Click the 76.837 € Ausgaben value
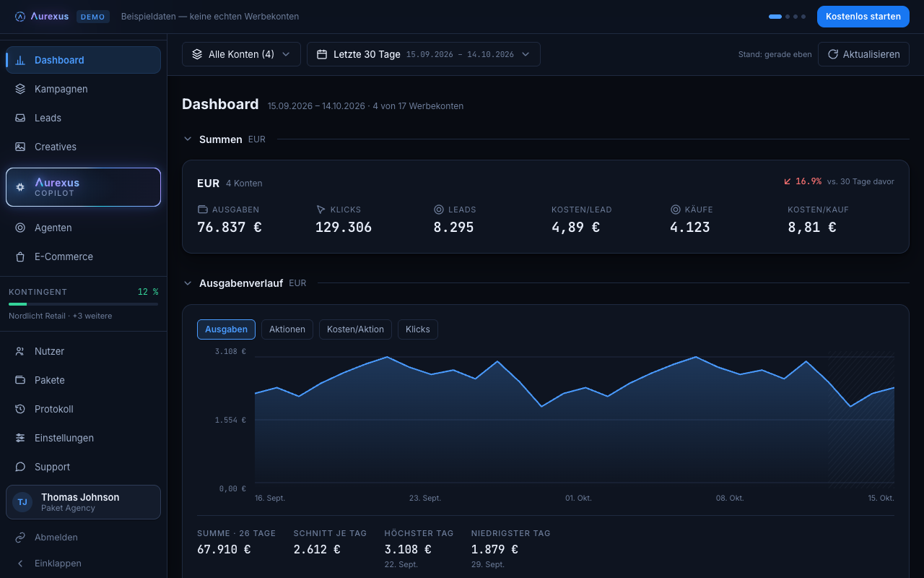This screenshot has width=924, height=578. [230, 228]
